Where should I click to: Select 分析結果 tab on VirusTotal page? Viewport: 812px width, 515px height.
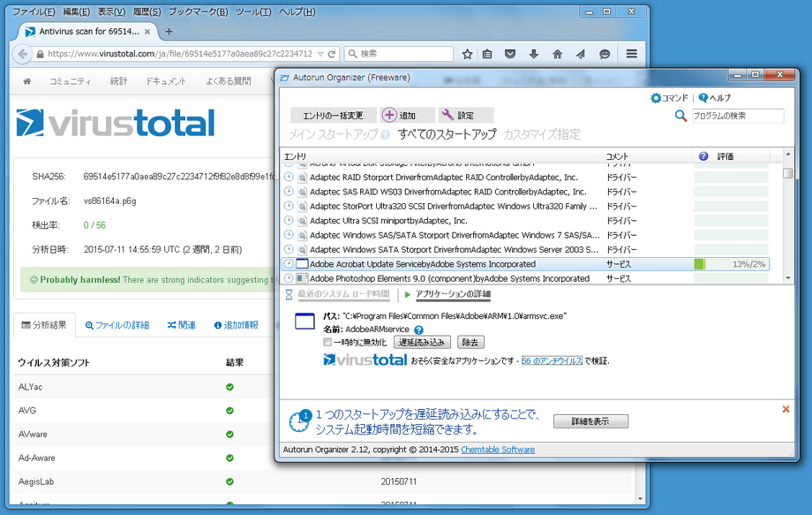(44, 325)
